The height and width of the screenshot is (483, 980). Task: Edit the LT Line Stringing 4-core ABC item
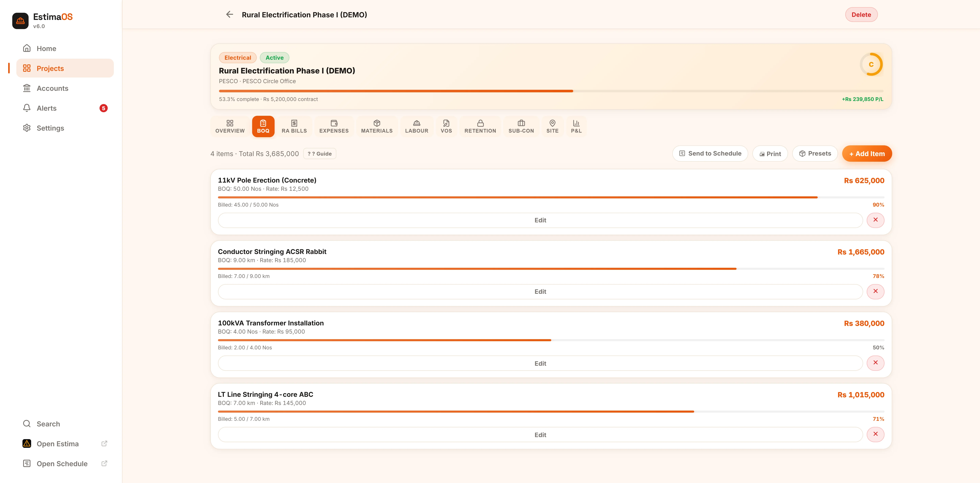pos(540,435)
